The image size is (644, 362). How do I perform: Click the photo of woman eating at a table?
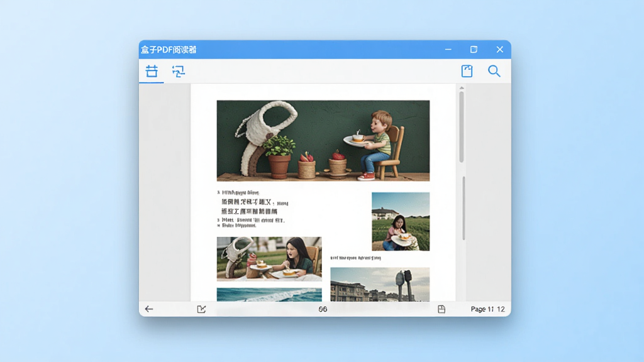click(x=269, y=258)
